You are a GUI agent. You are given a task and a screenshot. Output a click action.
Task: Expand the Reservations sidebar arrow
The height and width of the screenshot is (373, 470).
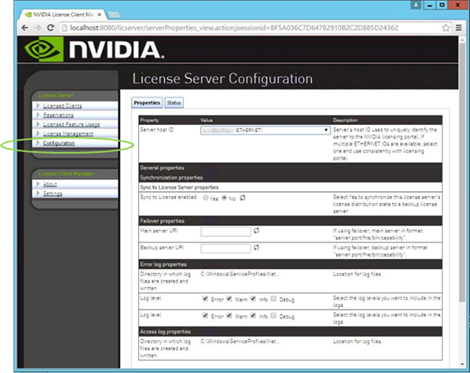pyautogui.click(x=38, y=115)
